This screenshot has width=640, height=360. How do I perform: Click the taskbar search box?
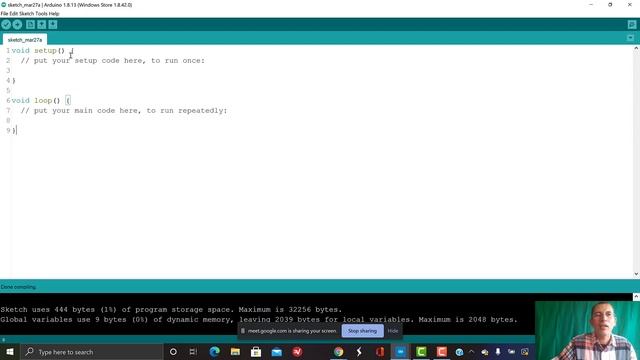[91, 352]
